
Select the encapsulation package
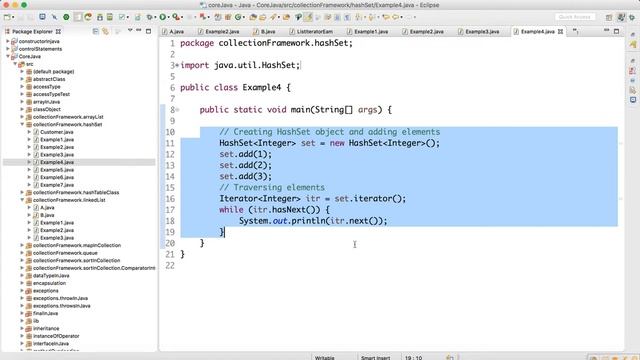click(49, 283)
